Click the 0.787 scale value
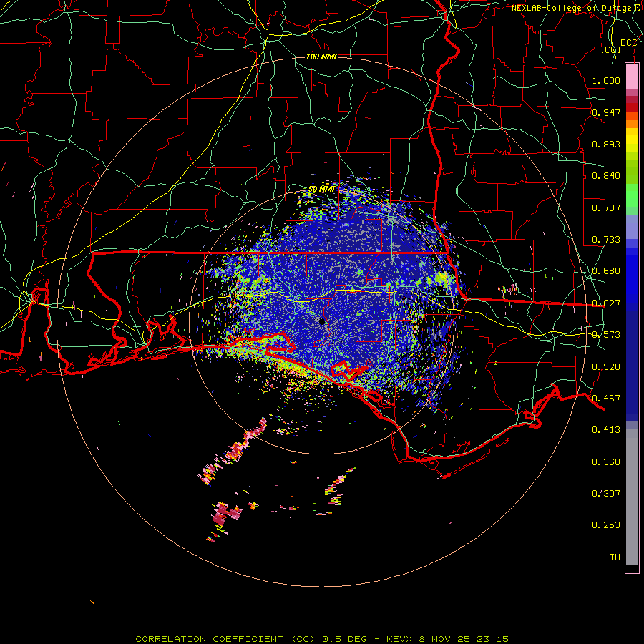The height and width of the screenshot is (644, 644). pos(606,208)
